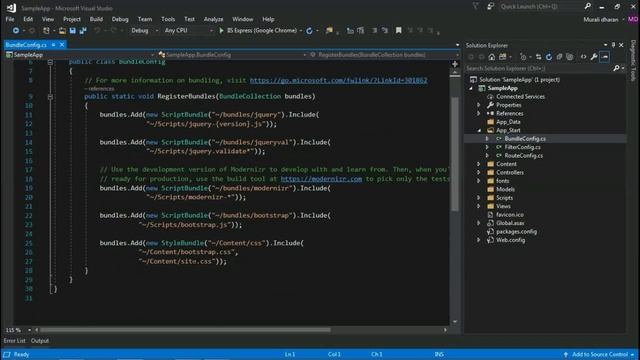The width and height of the screenshot is (640, 360).
Task: Open the File menu
Action: (10, 19)
